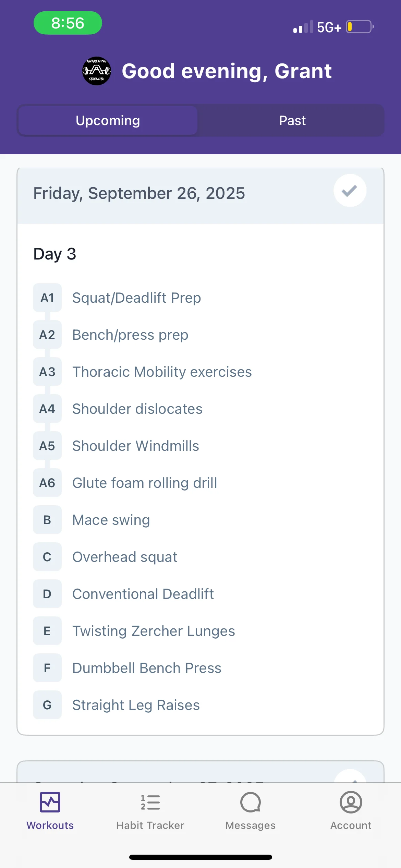Viewport: 401px width, 868px height.
Task: Tap the Awakening Strength logo
Action: pos(97,71)
